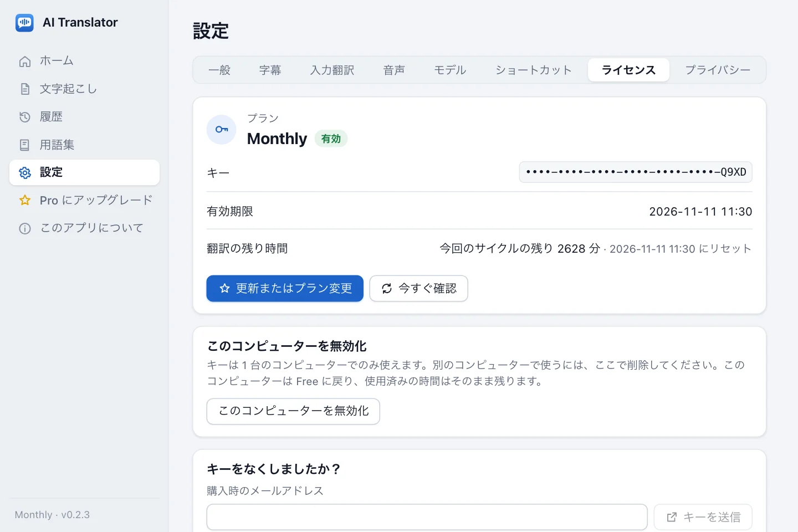Switch to the 字幕 tab
This screenshot has width=798, height=532.
coord(270,70)
